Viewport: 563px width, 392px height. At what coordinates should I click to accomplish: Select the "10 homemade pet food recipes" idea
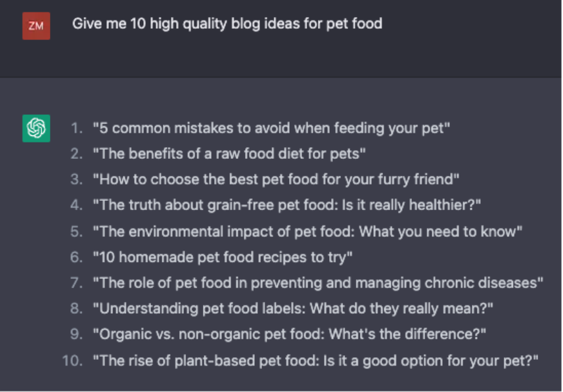[223, 257]
